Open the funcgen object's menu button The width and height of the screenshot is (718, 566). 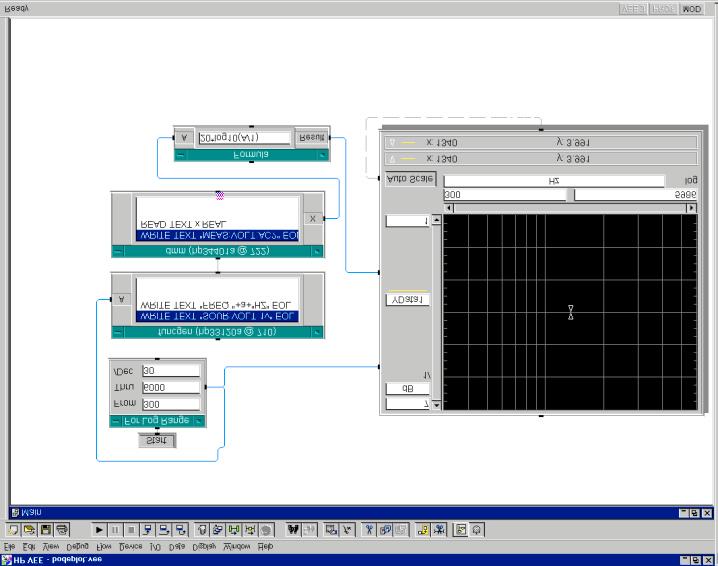118,332
